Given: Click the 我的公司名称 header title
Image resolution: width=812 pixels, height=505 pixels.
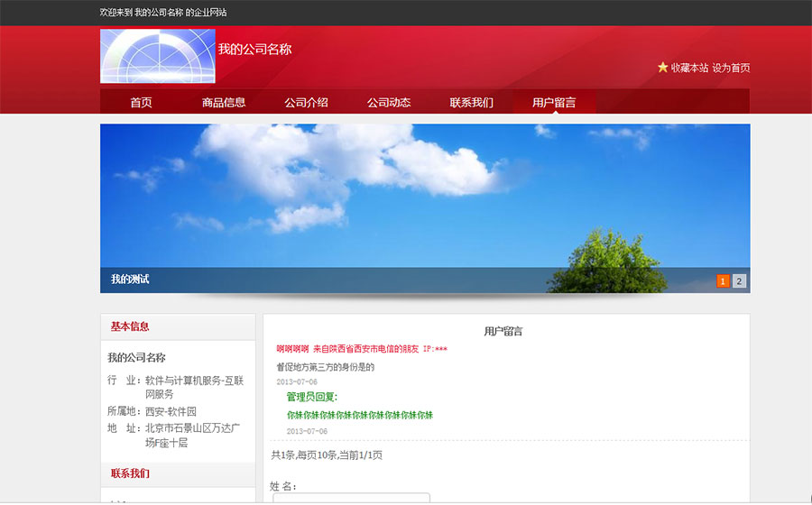Looking at the screenshot, I should click(254, 50).
